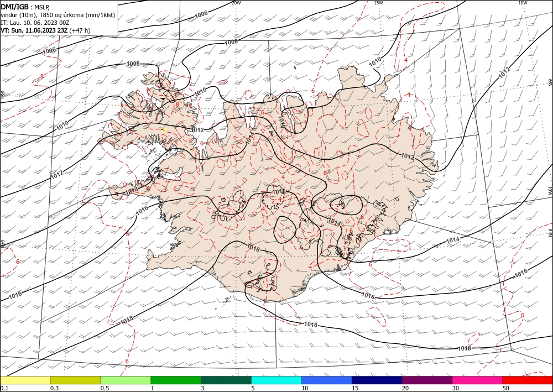Select the legend value "1"
Screen dimensions: 553x392
[x=153, y=388]
